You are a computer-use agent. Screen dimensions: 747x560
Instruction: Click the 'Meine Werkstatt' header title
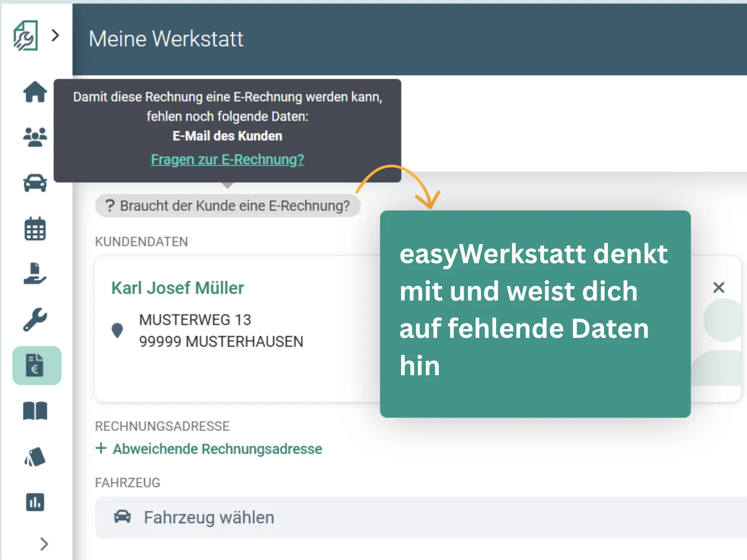click(166, 39)
